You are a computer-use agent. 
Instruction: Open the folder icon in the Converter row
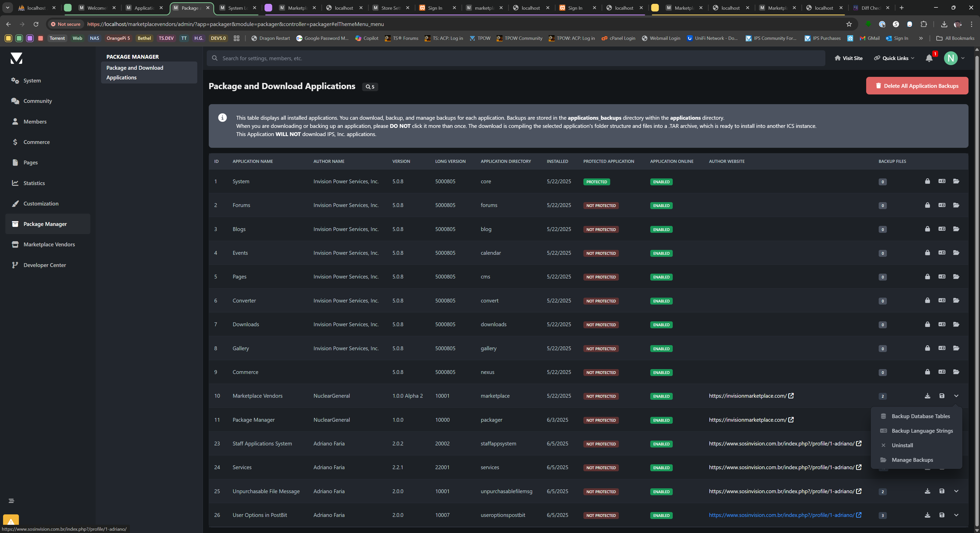coord(956,300)
